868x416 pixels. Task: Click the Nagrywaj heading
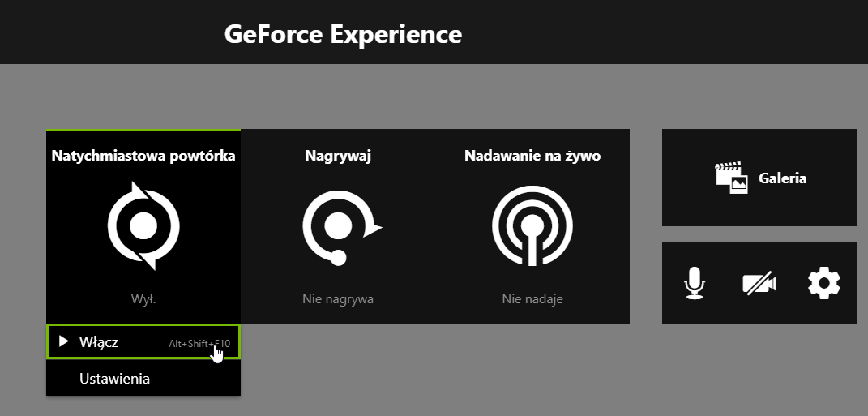[x=338, y=156]
